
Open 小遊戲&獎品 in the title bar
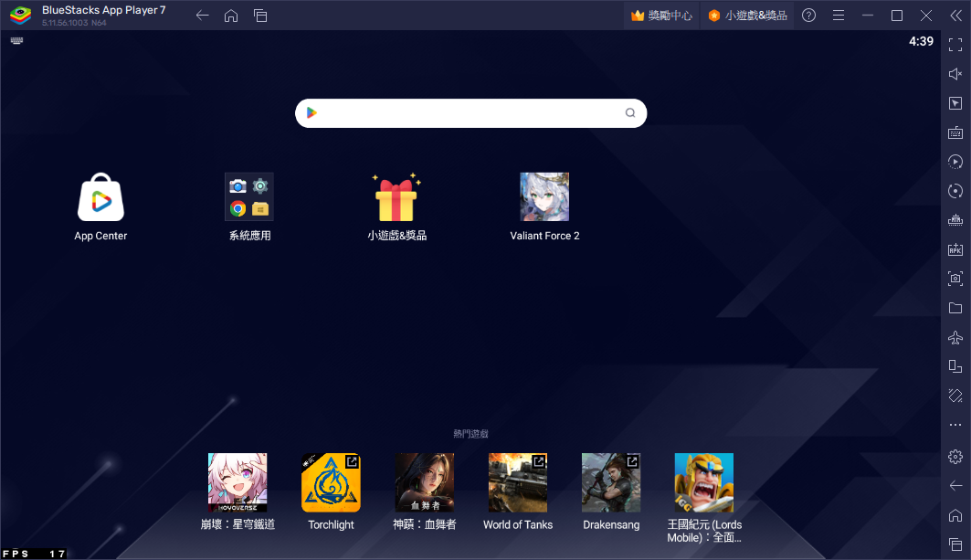tap(747, 16)
